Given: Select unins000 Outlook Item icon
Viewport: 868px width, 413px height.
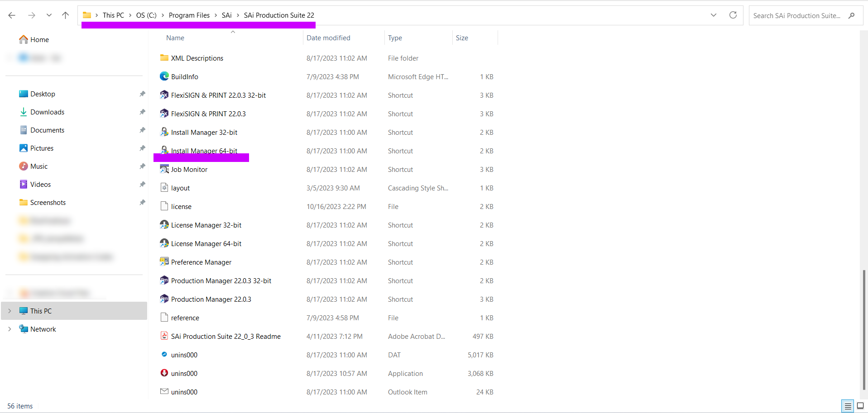Looking at the screenshot, I should tap(164, 392).
